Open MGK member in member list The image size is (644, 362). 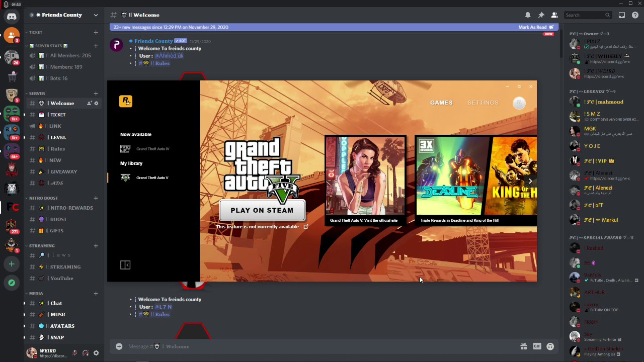(x=603, y=131)
